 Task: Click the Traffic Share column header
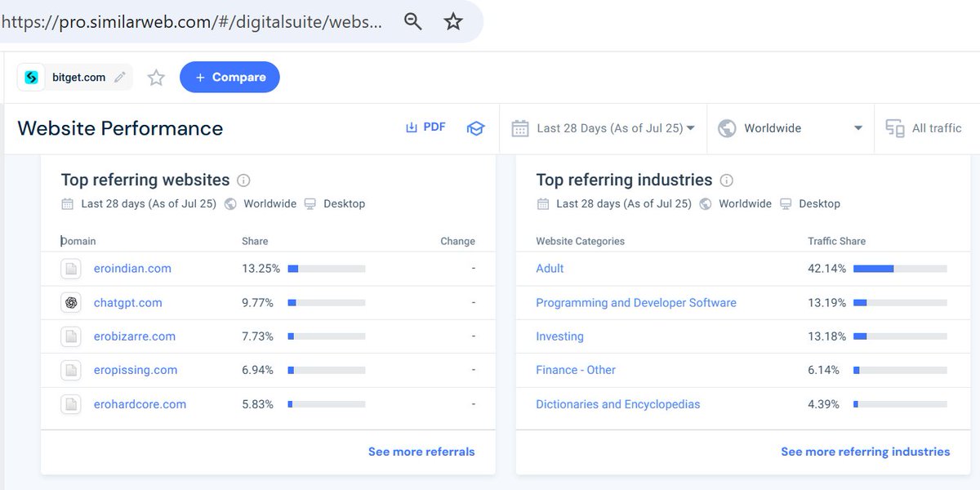tap(836, 242)
